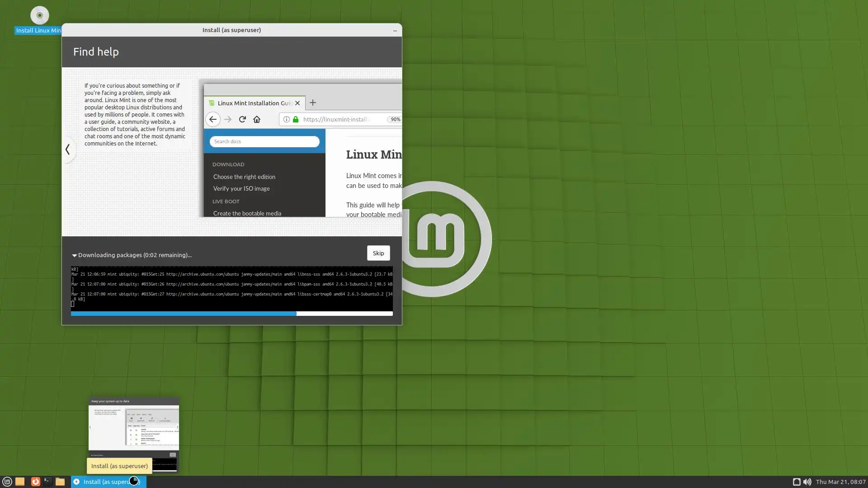The image size is (868, 488).
Task: Collapse the Downloading packages details triangle
Action: coord(75,255)
